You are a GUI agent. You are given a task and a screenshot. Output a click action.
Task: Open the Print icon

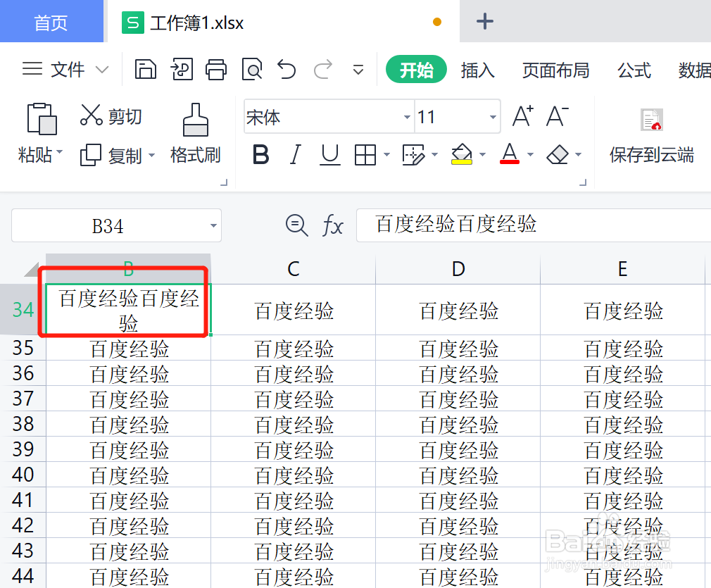click(x=216, y=70)
